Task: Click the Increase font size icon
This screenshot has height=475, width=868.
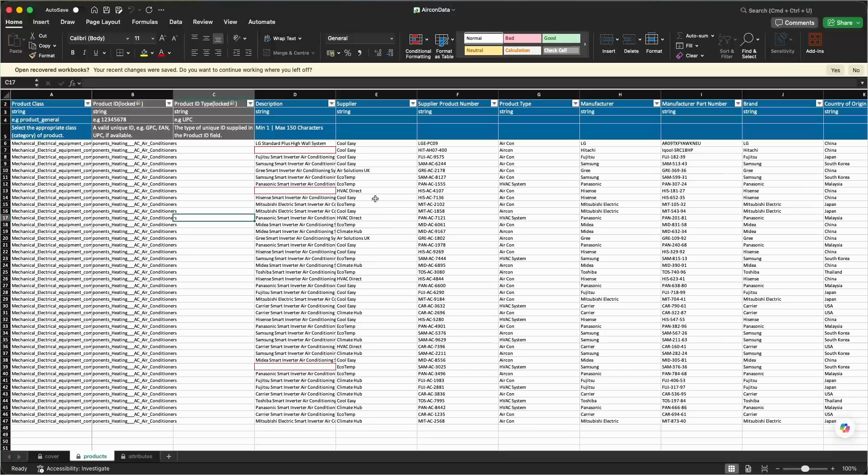Action: [163, 38]
